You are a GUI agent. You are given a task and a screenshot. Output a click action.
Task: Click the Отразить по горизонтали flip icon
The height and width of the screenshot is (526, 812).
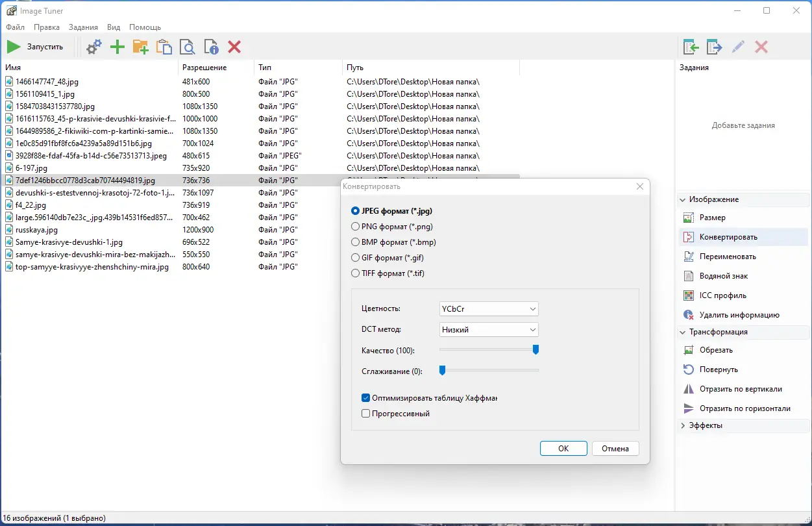689,408
